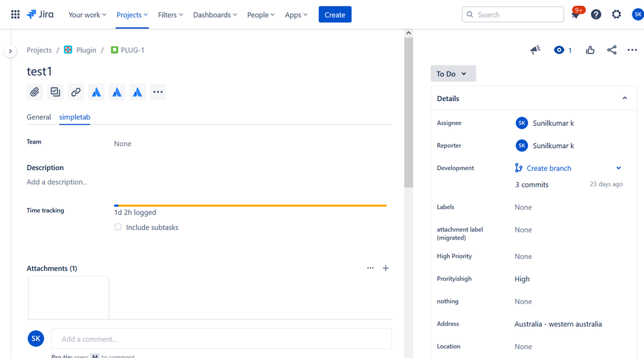Click the Create branch link
The image size is (644, 358).
point(549,168)
